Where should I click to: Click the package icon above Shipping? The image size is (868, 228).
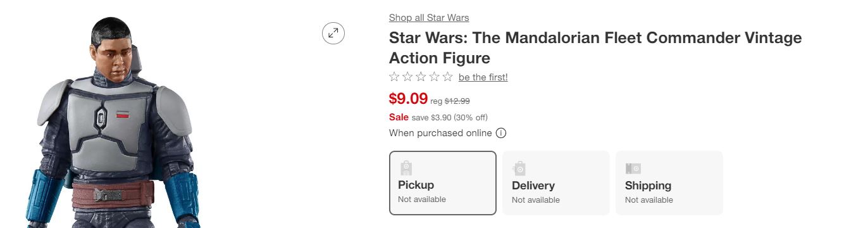[x=633, y=168]
